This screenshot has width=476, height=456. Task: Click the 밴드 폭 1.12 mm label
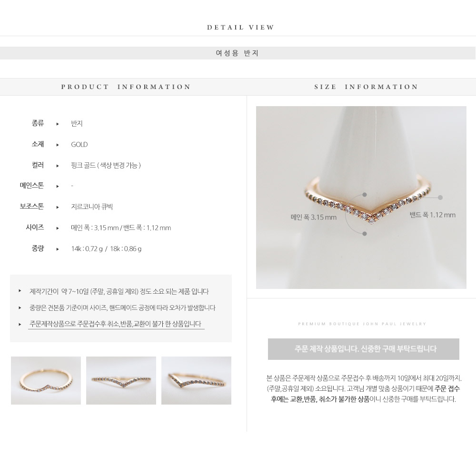[x=433, y=215]
